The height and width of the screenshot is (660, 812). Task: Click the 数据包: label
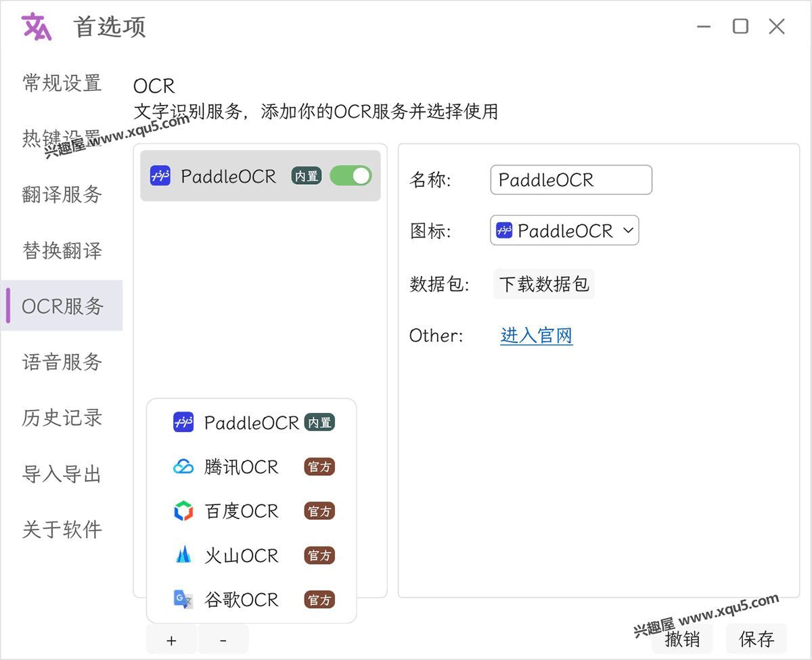pyautogui.click(x=439, y=284)
